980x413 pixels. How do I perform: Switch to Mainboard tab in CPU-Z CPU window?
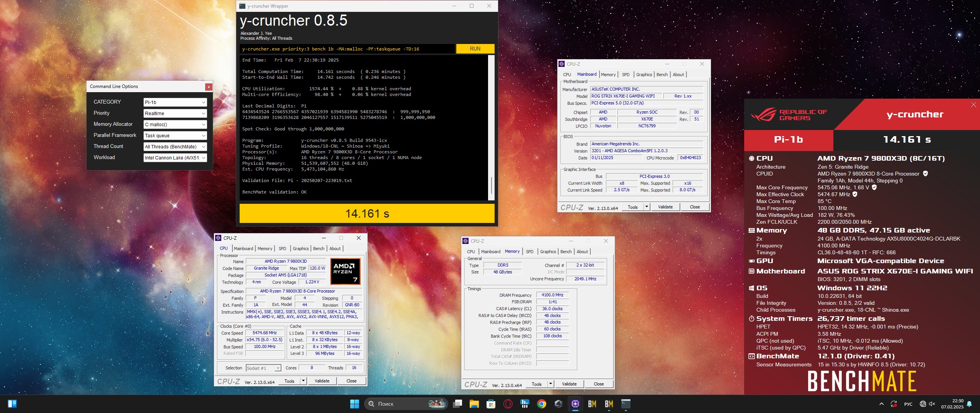pos(243,249)
